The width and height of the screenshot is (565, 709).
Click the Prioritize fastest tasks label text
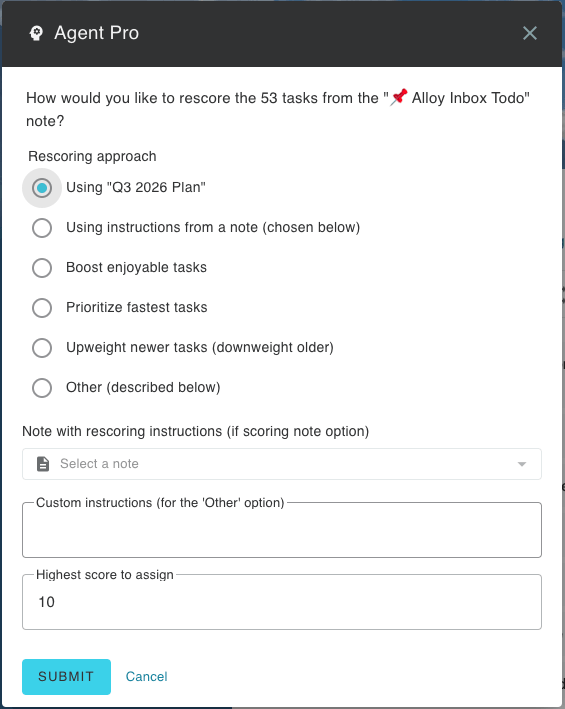[137, 307]
